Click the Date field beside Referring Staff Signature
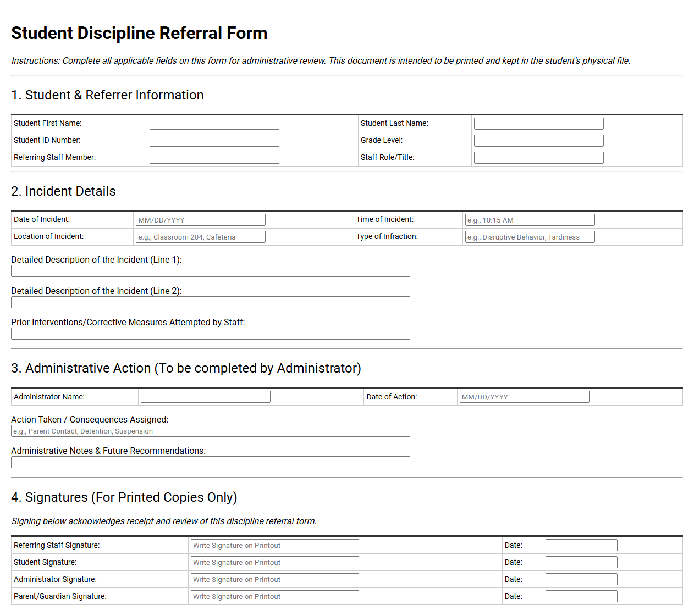 click(x=581, y=545)
